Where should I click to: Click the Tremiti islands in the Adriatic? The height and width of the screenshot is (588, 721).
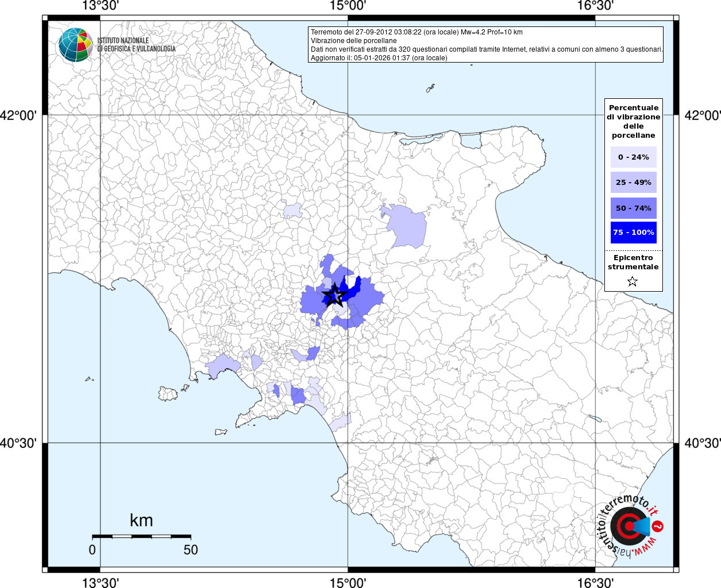click(430, 88)
